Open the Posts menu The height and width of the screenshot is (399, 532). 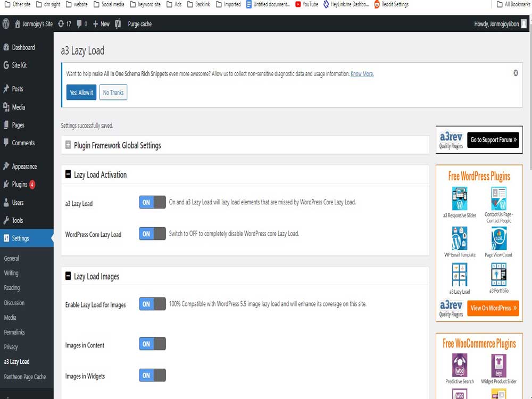click(x=27, y=89)
